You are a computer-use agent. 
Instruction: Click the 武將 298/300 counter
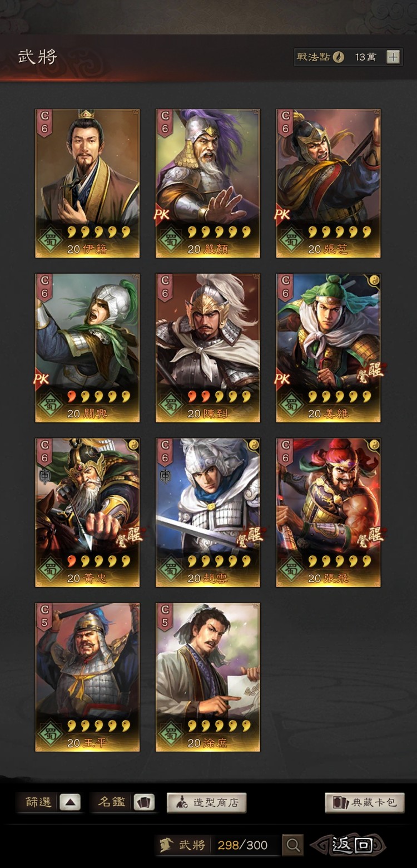click(x=217, y=845)
